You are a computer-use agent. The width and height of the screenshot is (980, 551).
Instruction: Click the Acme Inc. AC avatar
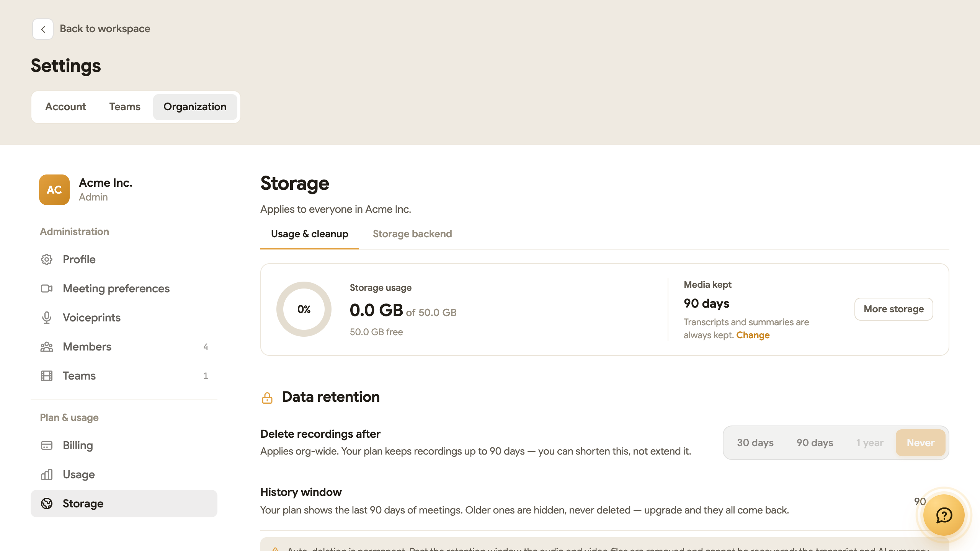coord(54,190)
